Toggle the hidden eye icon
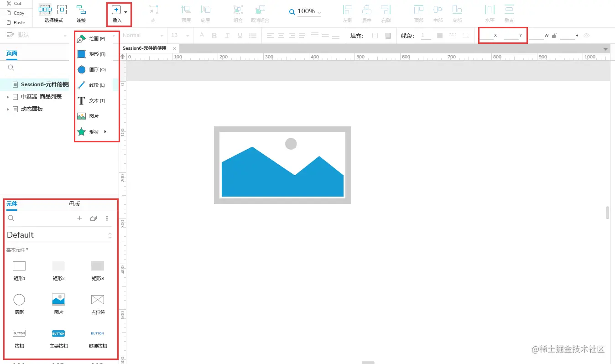Image resolution: width=615 pixels, height=364 pixels. click(x=587, y=36)
